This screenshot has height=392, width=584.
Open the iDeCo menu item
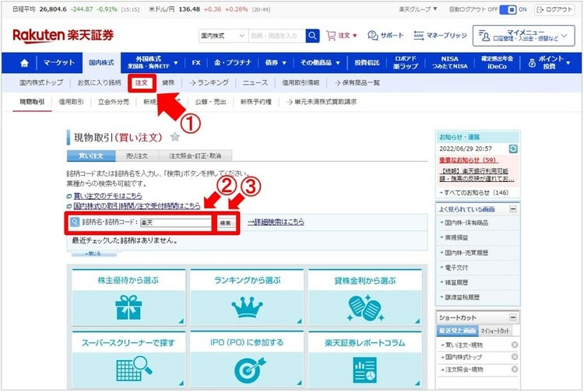497,62
